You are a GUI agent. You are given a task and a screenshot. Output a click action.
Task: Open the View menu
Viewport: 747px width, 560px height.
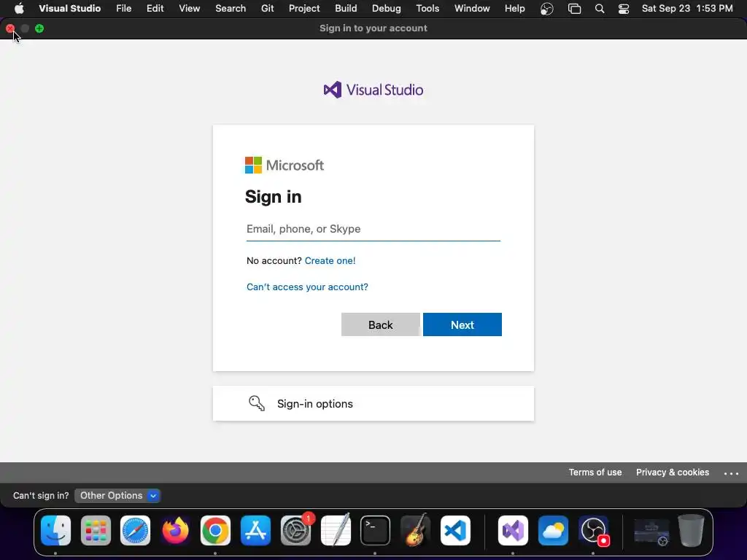[x=189, y=8]
